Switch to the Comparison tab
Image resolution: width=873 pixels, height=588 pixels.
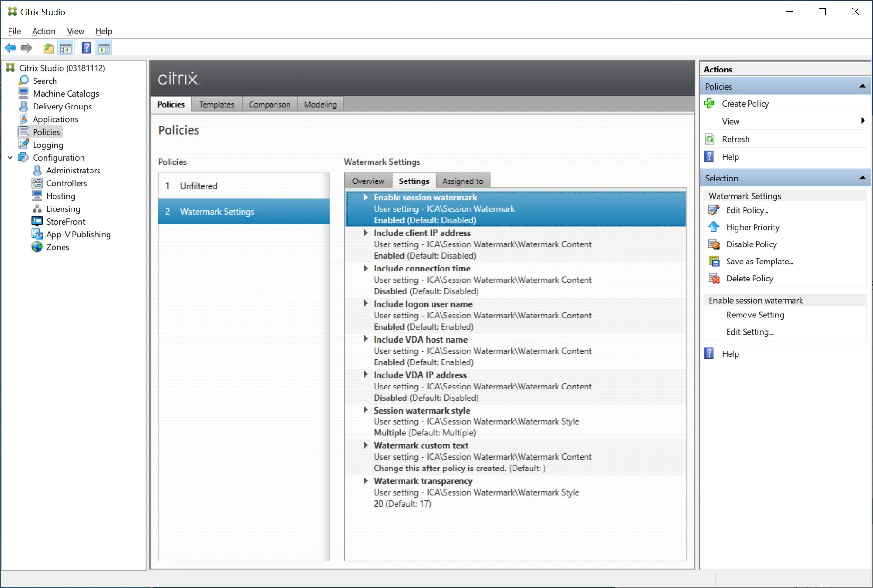(x=270, y=104)
